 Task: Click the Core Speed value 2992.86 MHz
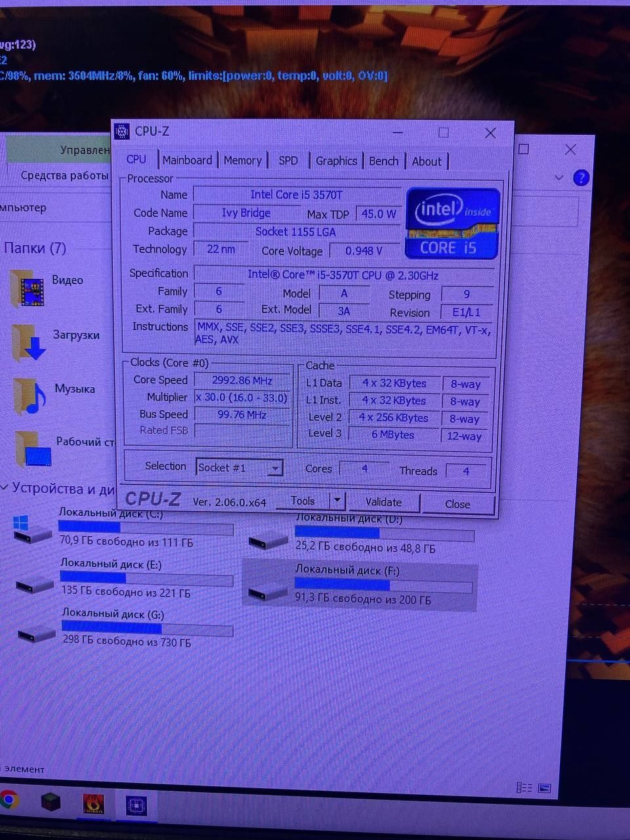tap(241, 381)
